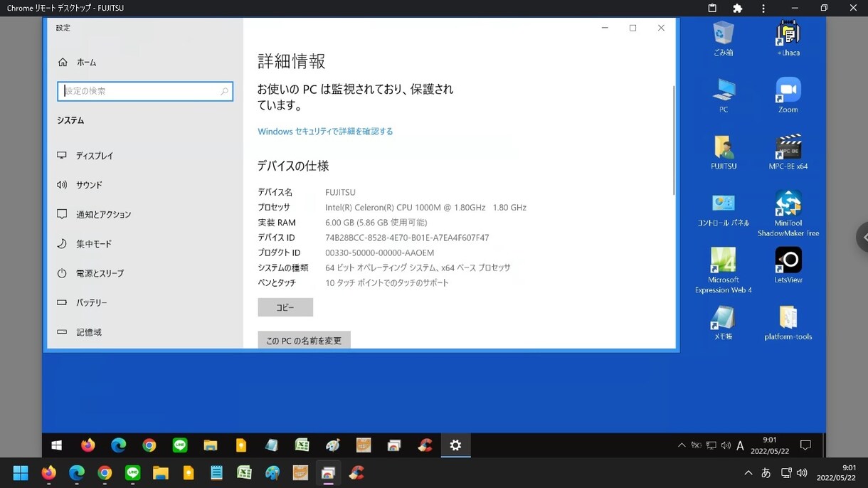The image size is (868, 488).
Task: Open Microsoft Expression Web 4 shortcut
Action: (724, 270)
